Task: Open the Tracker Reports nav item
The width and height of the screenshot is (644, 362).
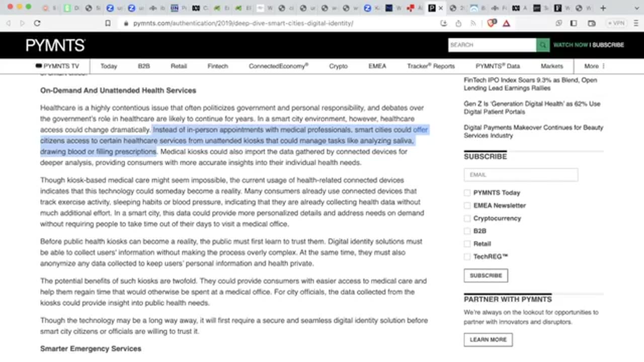Action: click(431, 66)
